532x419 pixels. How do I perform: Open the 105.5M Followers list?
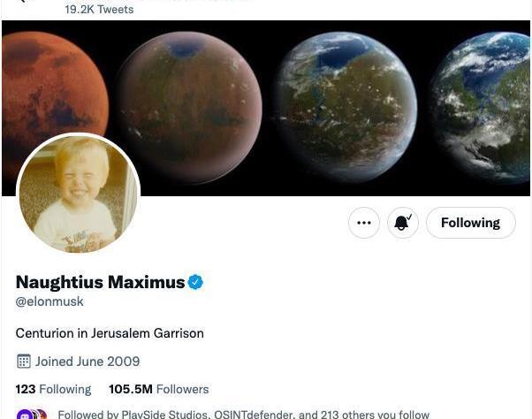(x=159, y=389)
